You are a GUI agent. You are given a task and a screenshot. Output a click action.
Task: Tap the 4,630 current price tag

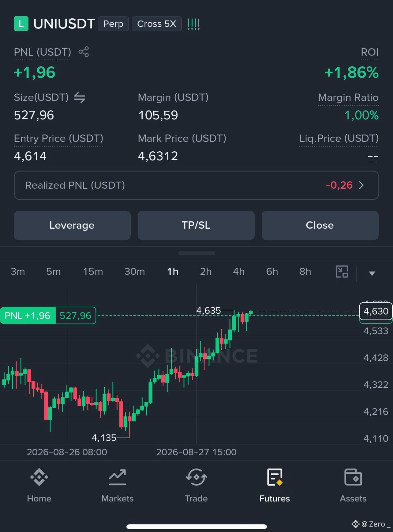[x=376, y=311]
